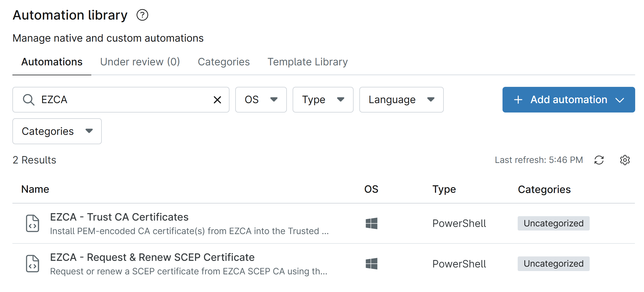Click the Categories column header
The width and height of the screenshot is (644, 292).
(544, 189)
